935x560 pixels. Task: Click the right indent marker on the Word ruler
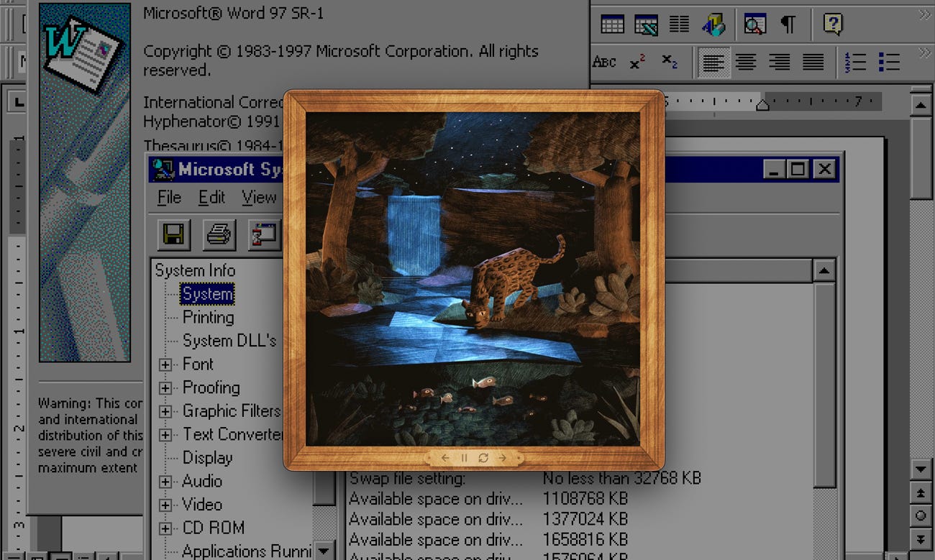[762, 105]
